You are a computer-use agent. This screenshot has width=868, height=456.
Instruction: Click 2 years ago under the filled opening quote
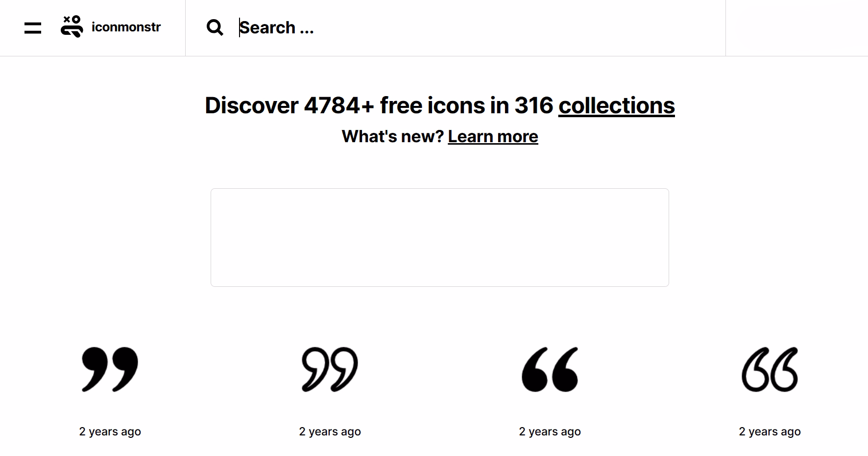pyautogui.click(x=550, y=431)
